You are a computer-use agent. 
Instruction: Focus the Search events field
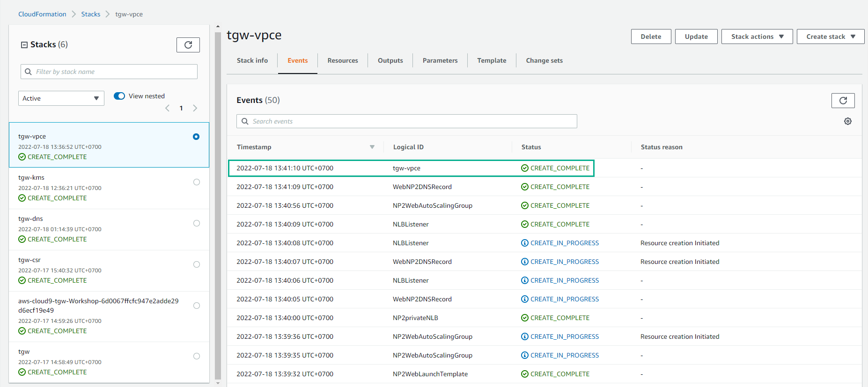(406, 121)
